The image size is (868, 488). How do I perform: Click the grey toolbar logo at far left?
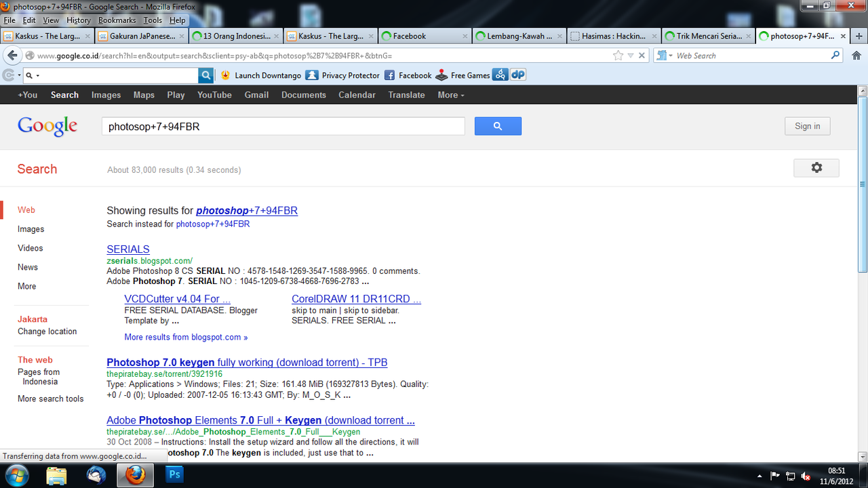coord(9,75)
